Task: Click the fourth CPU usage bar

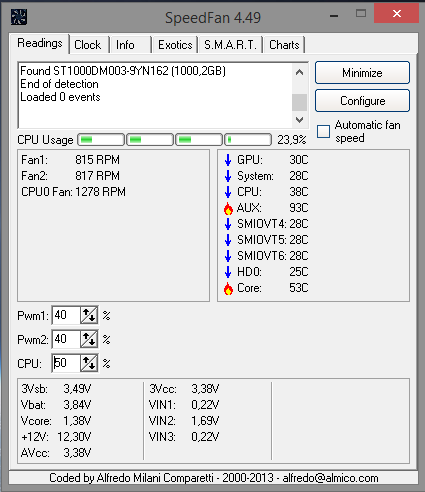Action: click(248, 140)
